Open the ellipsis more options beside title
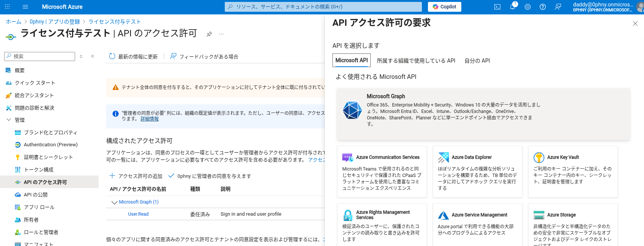The image size is (644, 246). coord(221,34)
